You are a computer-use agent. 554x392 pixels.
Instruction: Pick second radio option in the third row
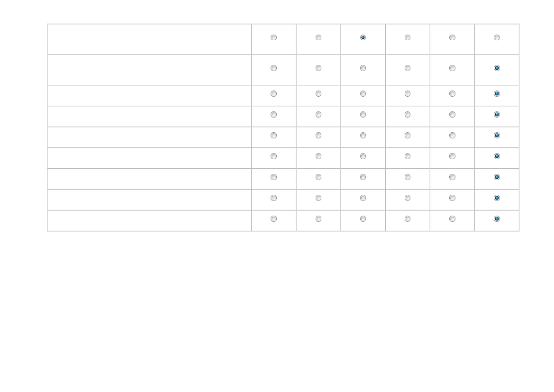click(x=318, y=94)
